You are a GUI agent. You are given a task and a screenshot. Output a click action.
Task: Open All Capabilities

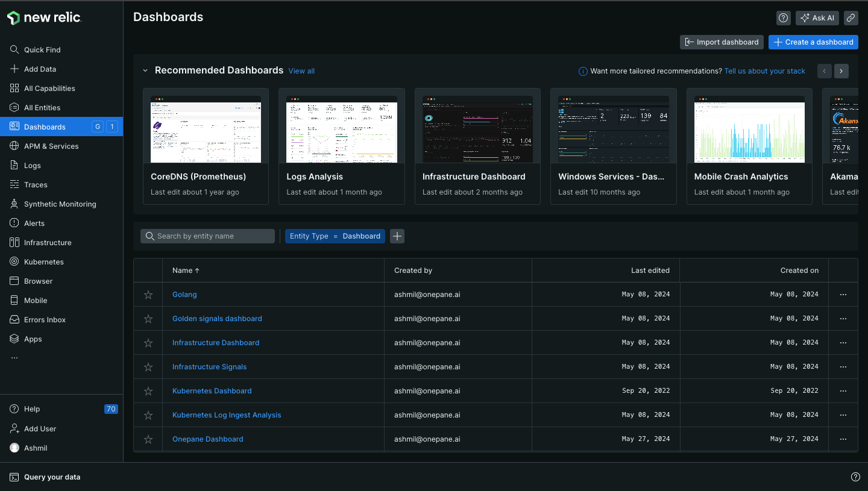point(61,89)
